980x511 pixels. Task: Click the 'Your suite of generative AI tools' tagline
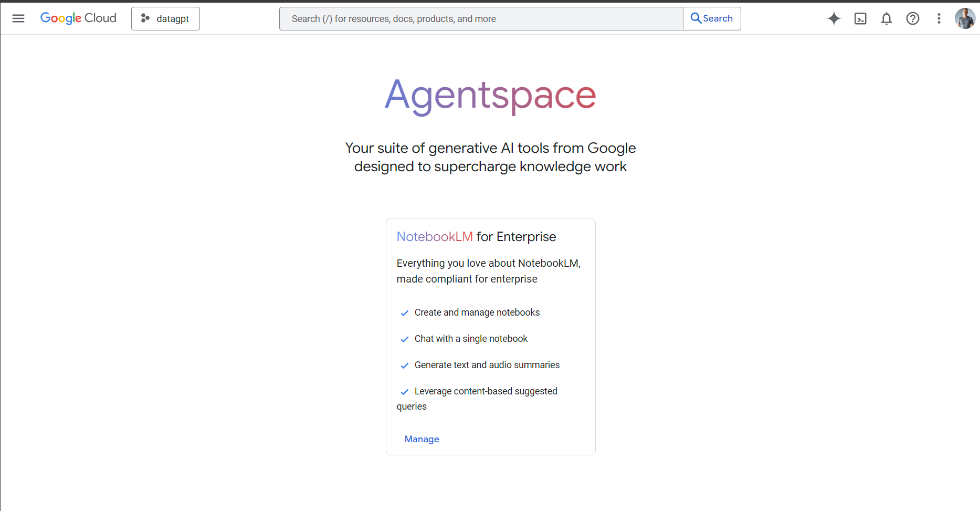[490, 157]
